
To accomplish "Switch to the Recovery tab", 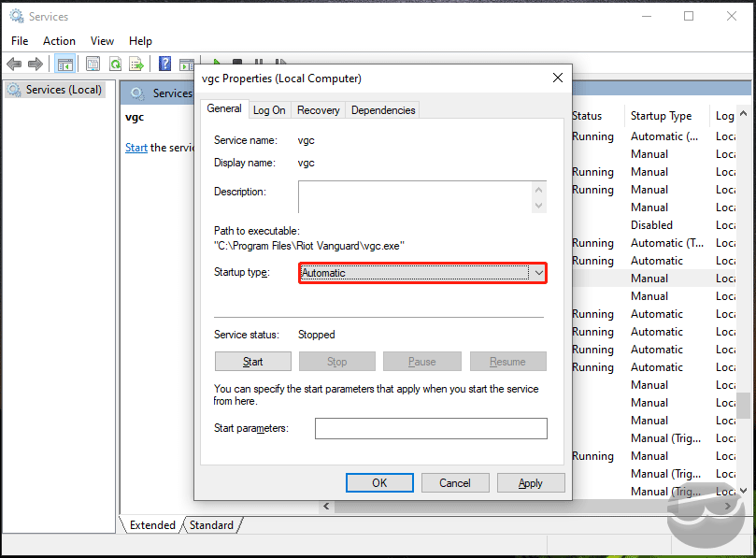I will (x=319, y=110).
